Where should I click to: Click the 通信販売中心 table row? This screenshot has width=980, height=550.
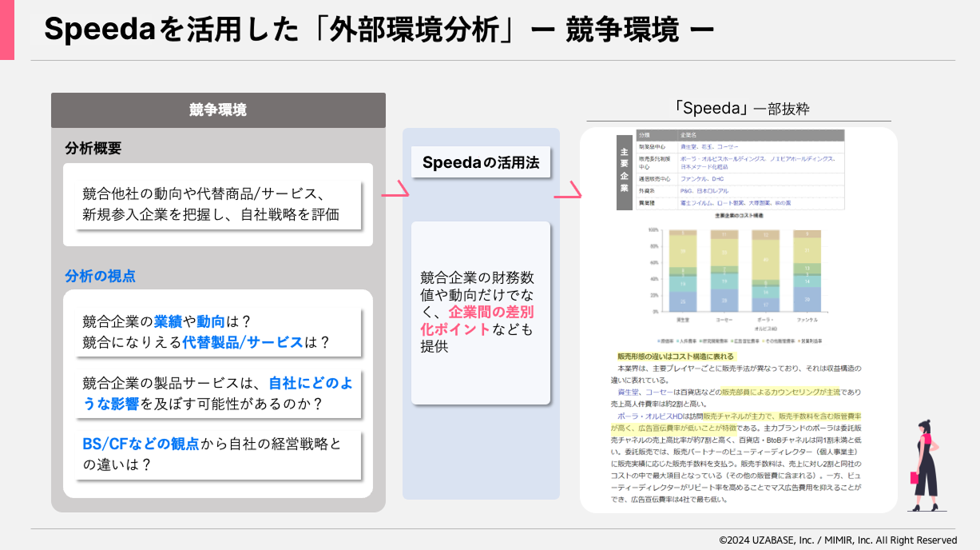[738, 180]
